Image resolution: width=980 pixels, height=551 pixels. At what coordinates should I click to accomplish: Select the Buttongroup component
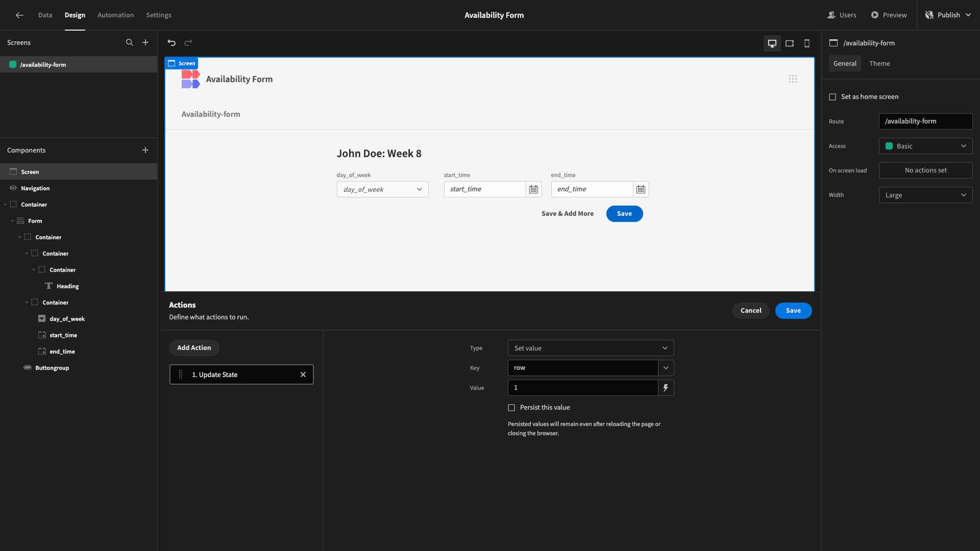click(52, 368)
